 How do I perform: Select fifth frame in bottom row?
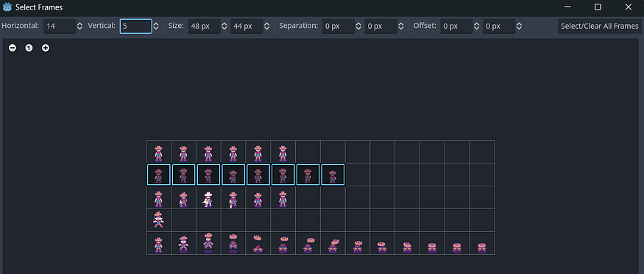[x=258, y=243]
